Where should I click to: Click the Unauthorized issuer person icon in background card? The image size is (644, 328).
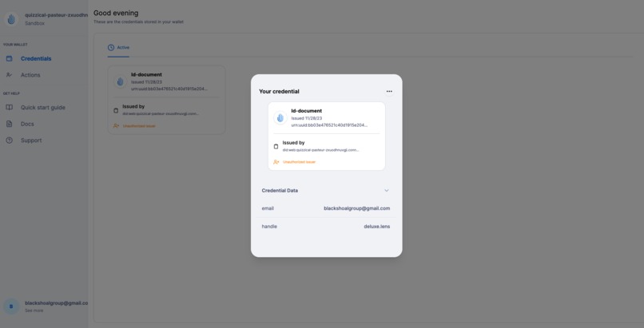(x=116, y=126)
